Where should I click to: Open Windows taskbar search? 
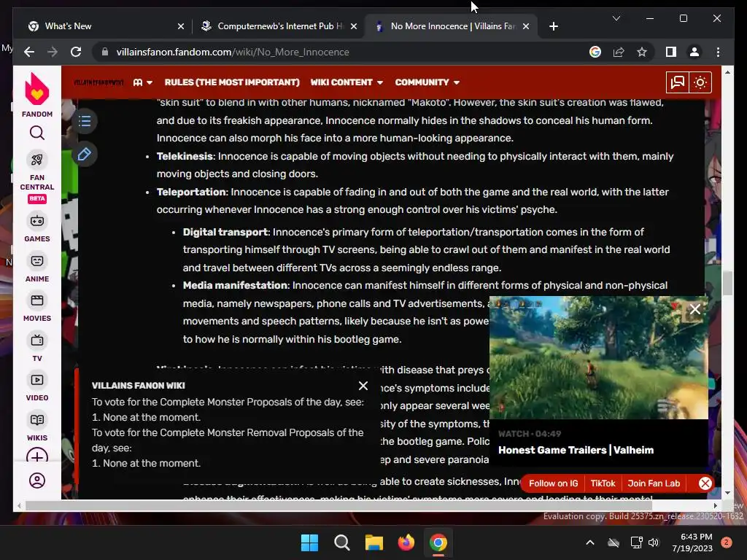coord(342,542)
